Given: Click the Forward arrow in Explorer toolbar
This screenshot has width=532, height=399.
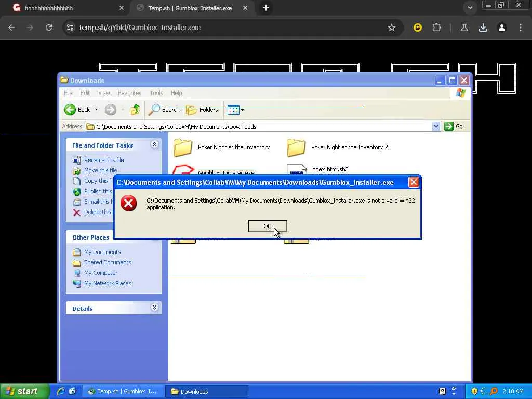Looking at the screenshot, I should coord(111,110).
